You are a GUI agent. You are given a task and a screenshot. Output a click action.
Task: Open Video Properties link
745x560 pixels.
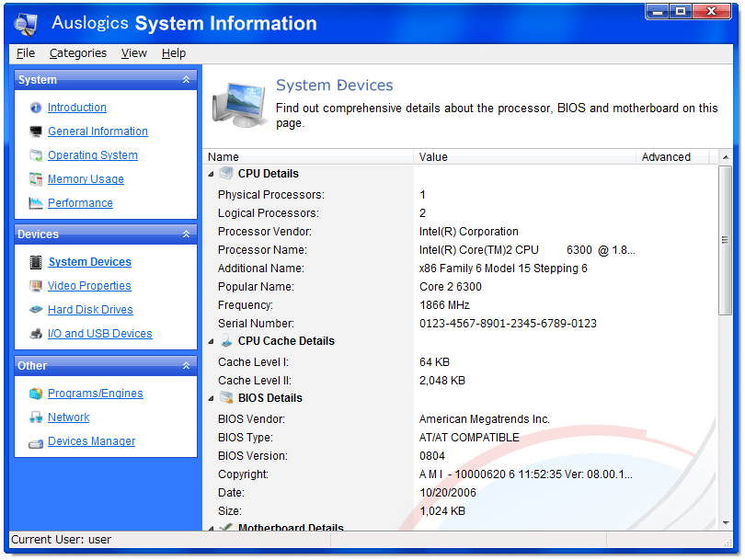coord(89,286)
